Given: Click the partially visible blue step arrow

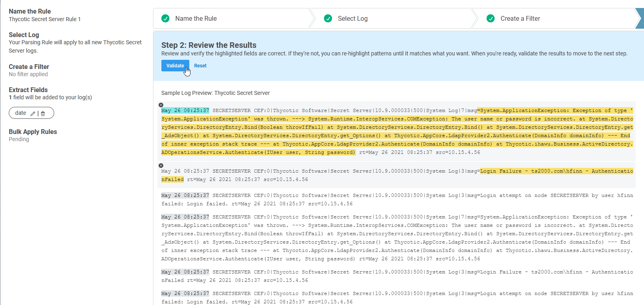Looking at the screenshot, I should (x=640, y=18).
